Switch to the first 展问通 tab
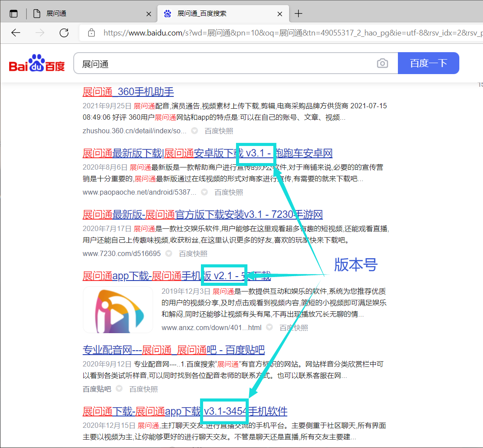This screenshot has width=483, height=448. 93,14
